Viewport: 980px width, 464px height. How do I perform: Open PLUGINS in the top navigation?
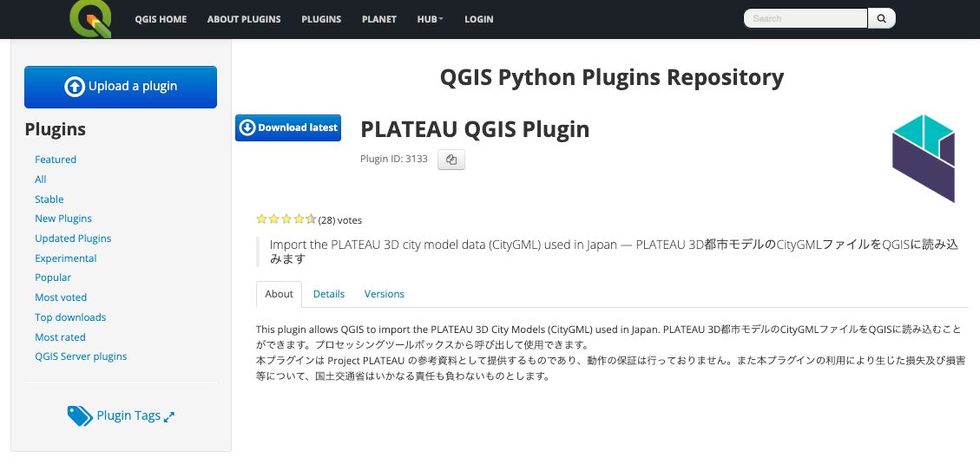[x=321, y=19]
